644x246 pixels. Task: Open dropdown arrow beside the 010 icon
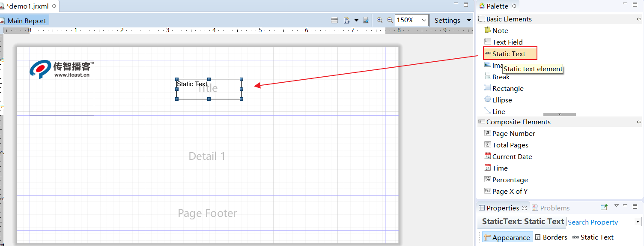click(x=356, y=20)
